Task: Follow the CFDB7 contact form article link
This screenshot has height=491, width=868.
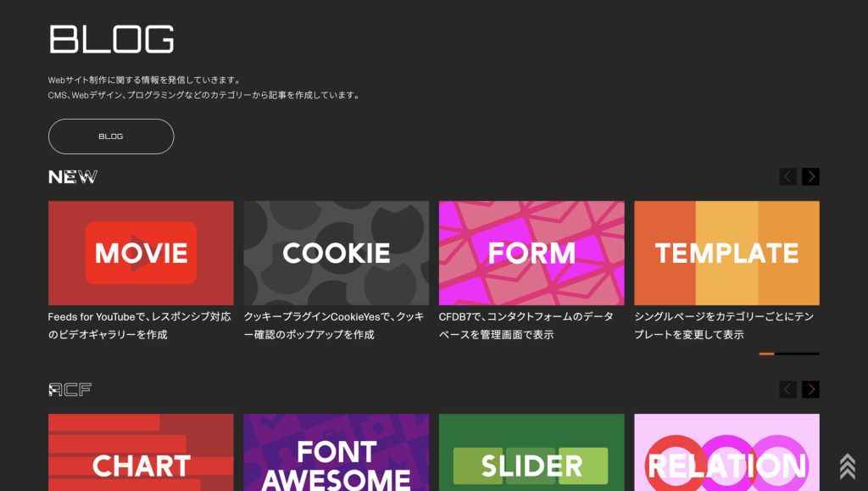Action: pyautogui.click(x=526, y=325)
